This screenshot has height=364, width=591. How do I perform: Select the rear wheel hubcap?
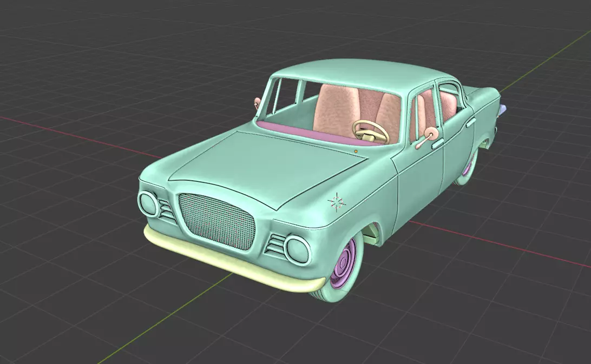[x=469, y=166]
